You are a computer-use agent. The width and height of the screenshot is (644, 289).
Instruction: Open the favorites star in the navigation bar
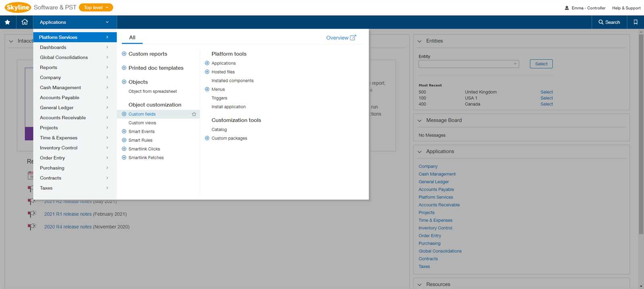coord(7,22)
